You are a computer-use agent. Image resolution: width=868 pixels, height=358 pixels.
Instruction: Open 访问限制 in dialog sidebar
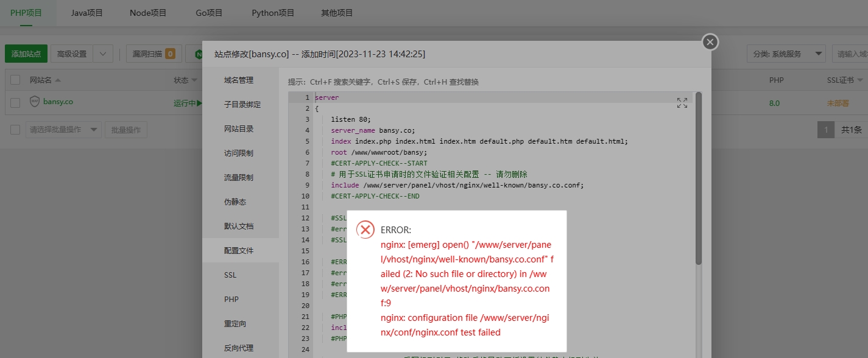click(x=239, y=153)
